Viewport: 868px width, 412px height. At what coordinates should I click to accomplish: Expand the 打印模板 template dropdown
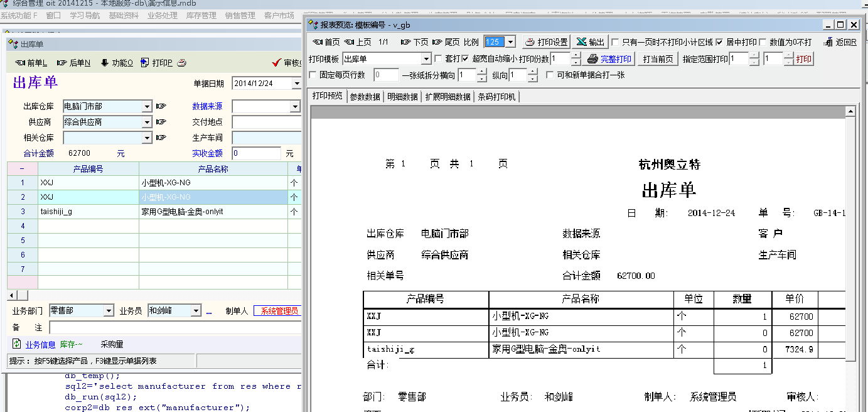tap(426, 59)
